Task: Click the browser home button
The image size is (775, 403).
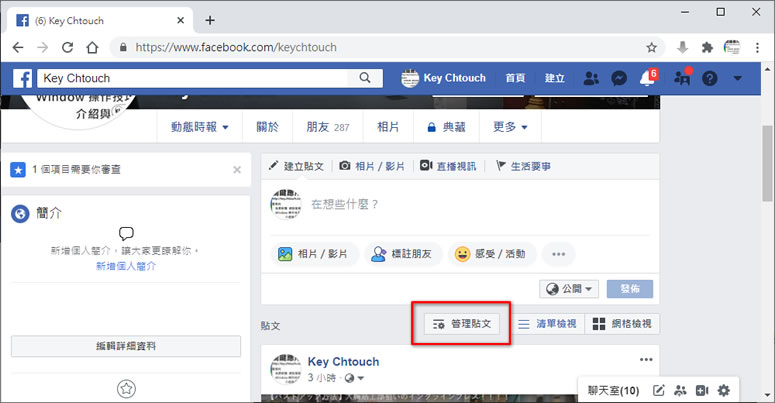Action: (92, 47)
